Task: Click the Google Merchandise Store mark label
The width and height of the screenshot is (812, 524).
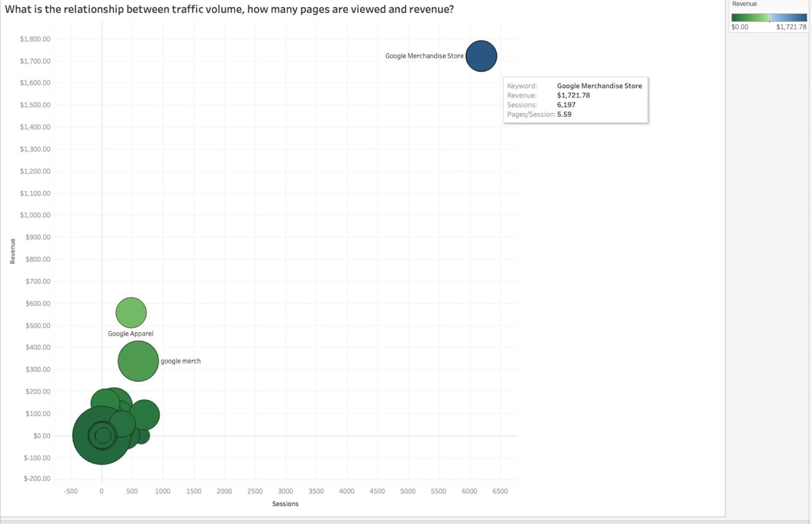Action: click(x=424, y=56)
